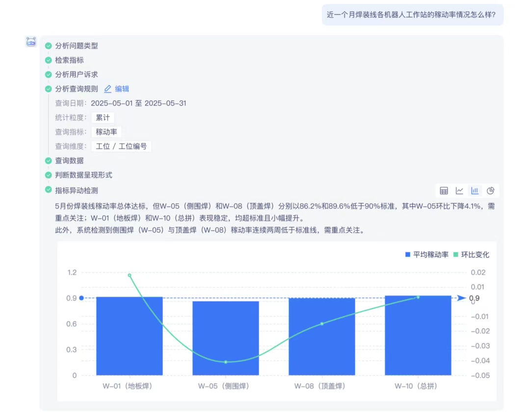Click the 0.9 threshold line arrow end
This screenshot has width=530, height=420.
coord(461,298)
